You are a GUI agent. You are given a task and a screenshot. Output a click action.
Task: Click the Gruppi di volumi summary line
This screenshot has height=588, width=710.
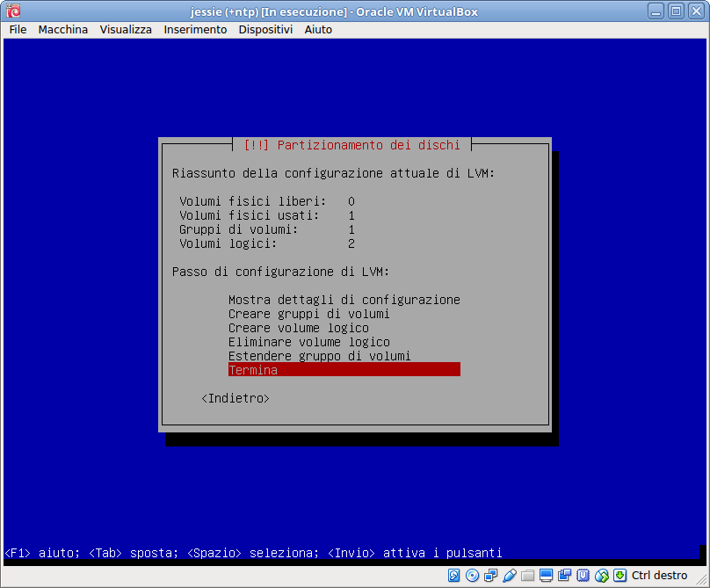267,229
